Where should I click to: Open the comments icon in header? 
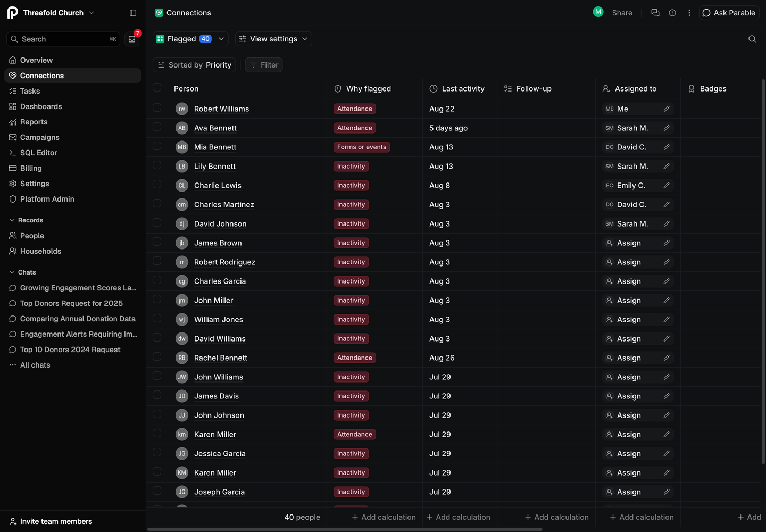(655, 13)
